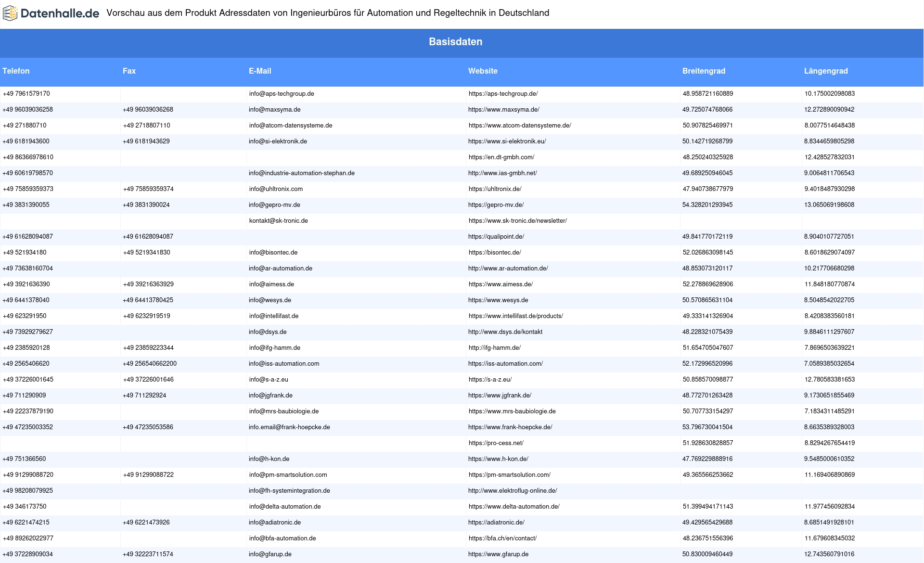924x563 pixels.
Task: Open https://www.wesys.de cell
Action: coord(498,300)
